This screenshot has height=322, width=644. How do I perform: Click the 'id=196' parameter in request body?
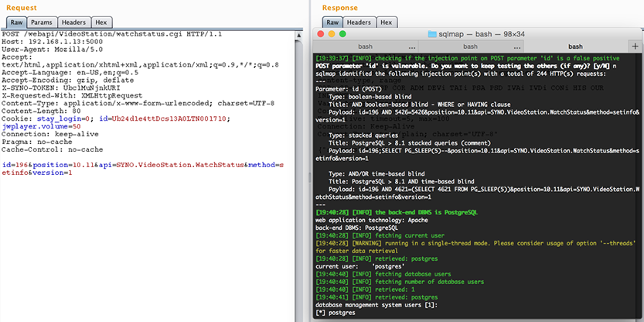pos(15,165)
